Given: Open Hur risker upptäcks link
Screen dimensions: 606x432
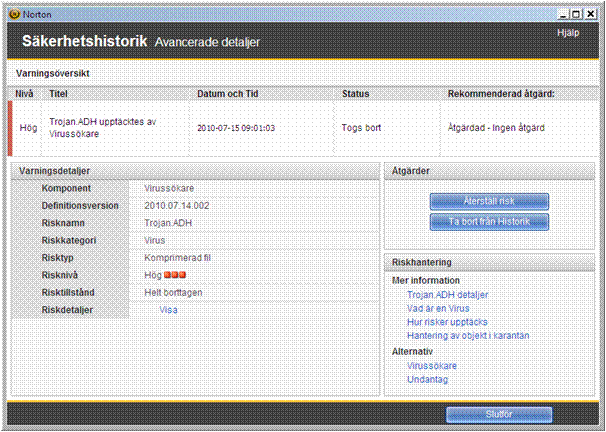Looking at the screenshot, I should 447,322.
